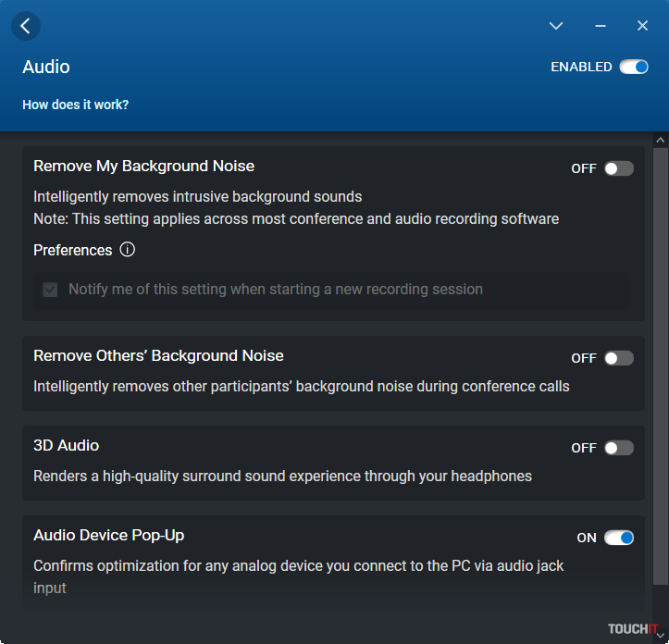
Task: Close the Audio settings window
Action: [x=642, y=26]
